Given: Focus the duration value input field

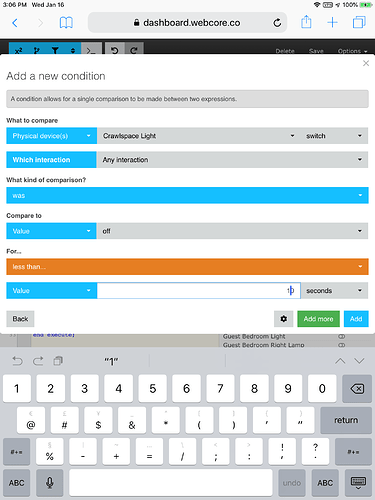Looking at the screenshot, I should tap(199, 291).
